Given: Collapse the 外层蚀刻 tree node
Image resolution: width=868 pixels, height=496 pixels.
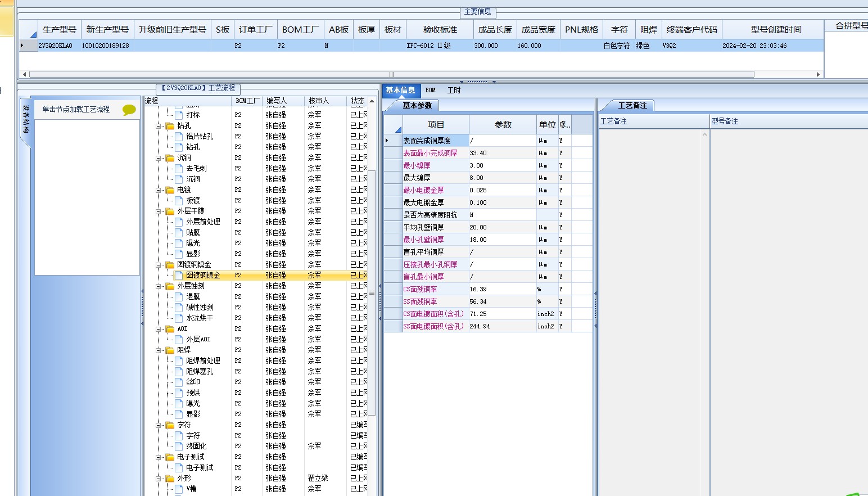Looking at the screenshot, I should (x=159, y=286).
